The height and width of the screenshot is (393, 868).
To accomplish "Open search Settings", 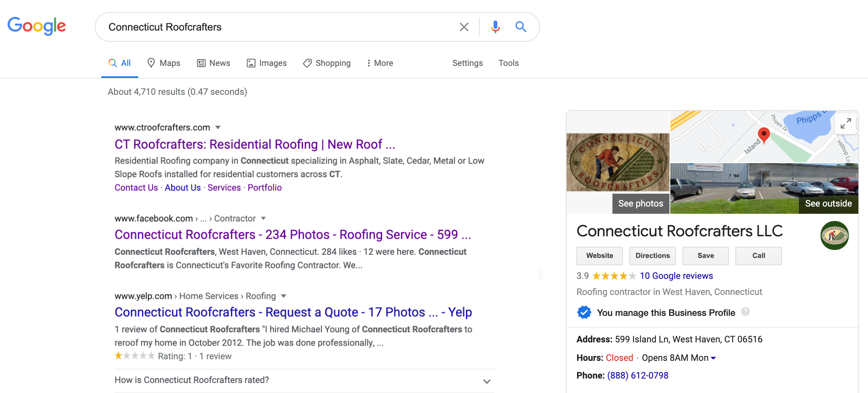I will coord(467,63).
